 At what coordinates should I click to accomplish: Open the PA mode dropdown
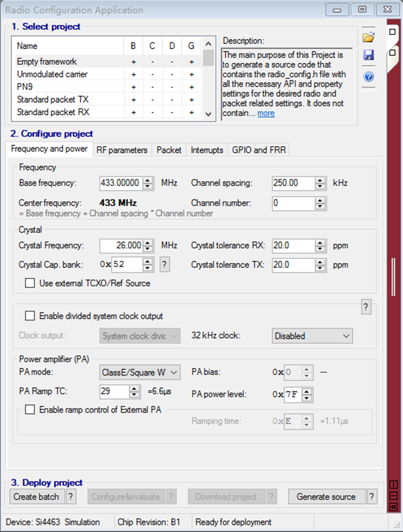click(x=139, y=372)
